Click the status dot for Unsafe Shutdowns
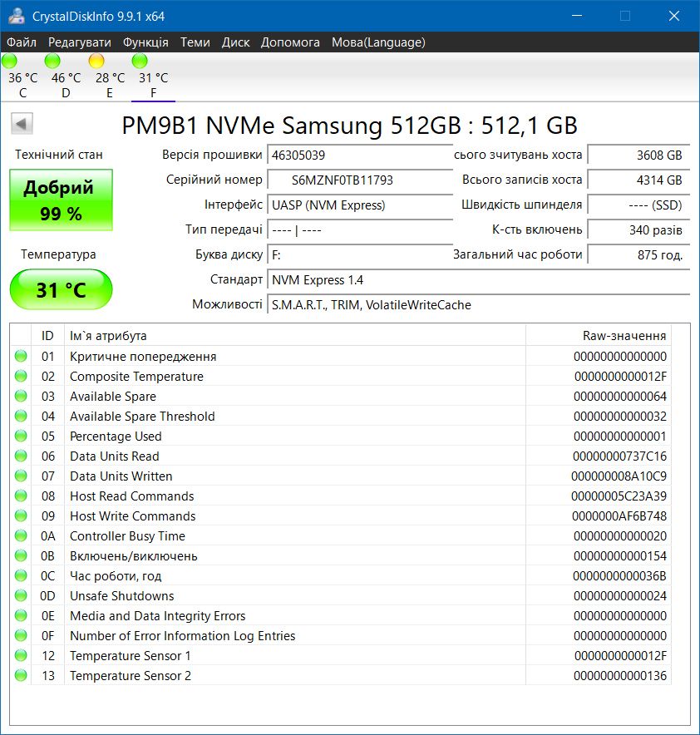 [x=21, y=595]
